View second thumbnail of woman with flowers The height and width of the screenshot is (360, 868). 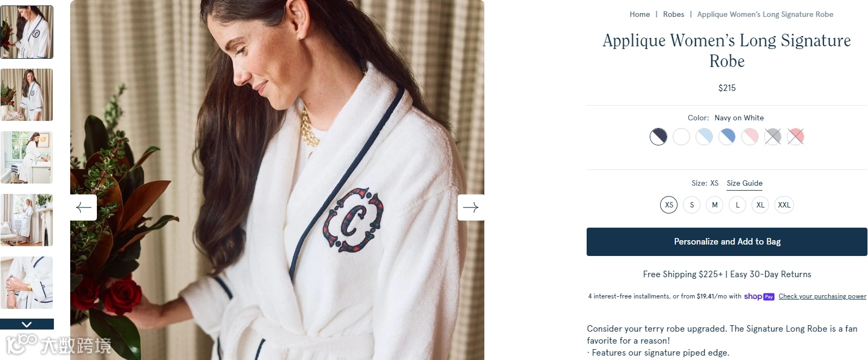coord(27,95)
